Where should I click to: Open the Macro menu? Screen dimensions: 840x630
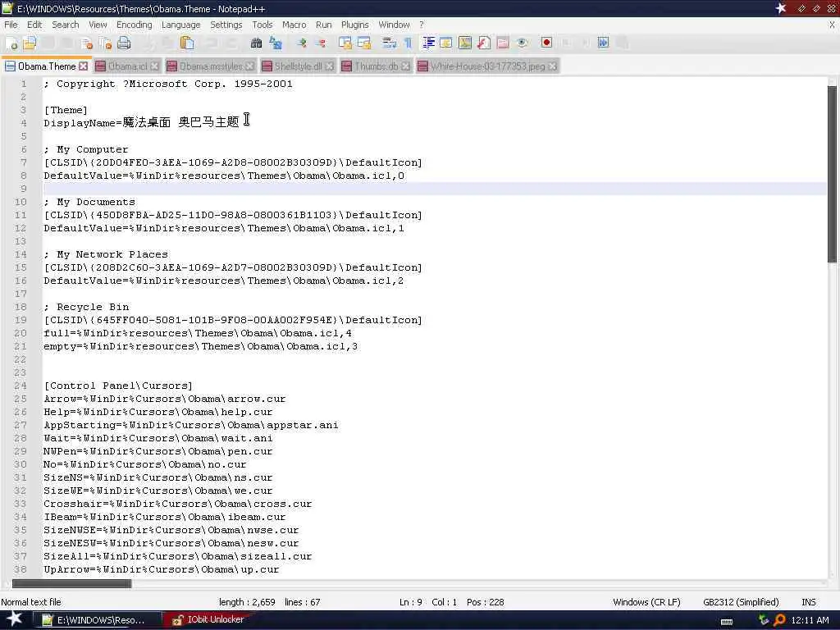point(294,25)
